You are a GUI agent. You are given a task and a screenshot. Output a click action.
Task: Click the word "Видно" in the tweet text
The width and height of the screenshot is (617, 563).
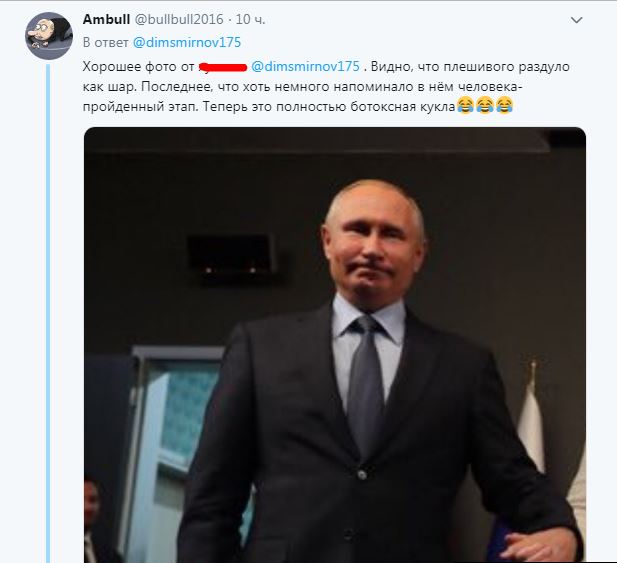pos(390,67)
